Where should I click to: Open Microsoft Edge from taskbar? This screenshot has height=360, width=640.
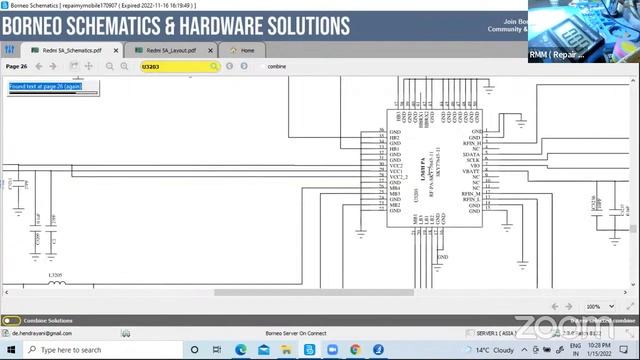[240, 350]
